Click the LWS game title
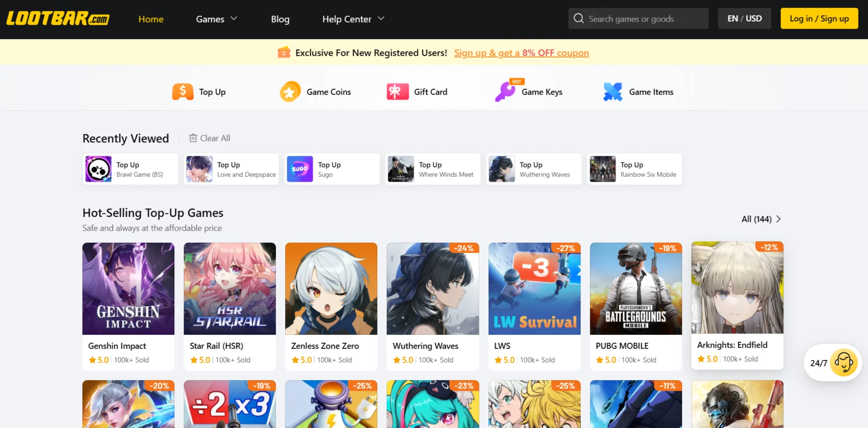The height and width of the screenshot is (428, 868). (x=502, y=346)
